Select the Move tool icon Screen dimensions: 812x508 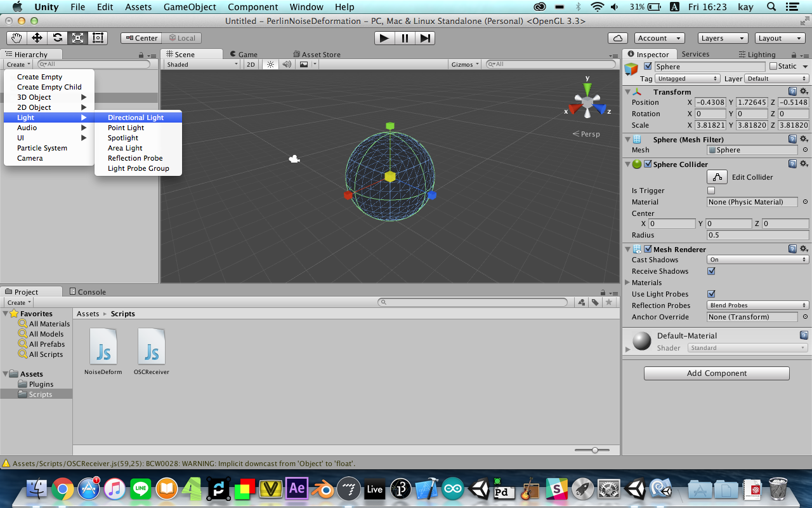click(37, 38)
